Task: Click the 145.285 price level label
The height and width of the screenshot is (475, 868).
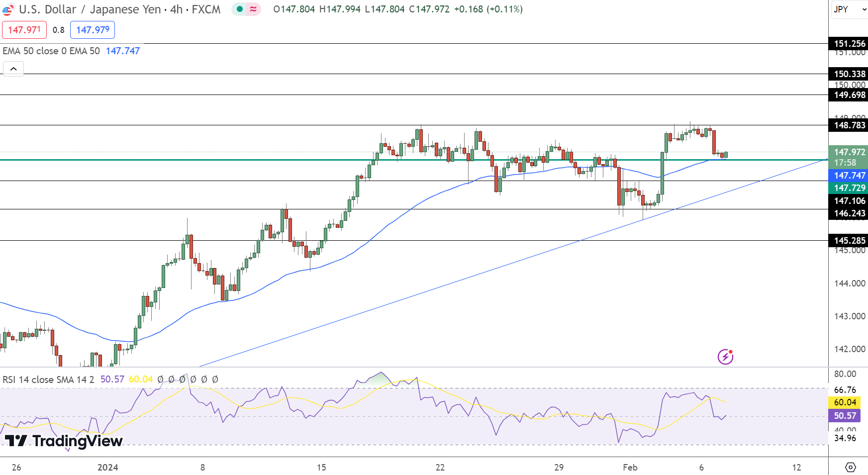Action: point(849,241)
